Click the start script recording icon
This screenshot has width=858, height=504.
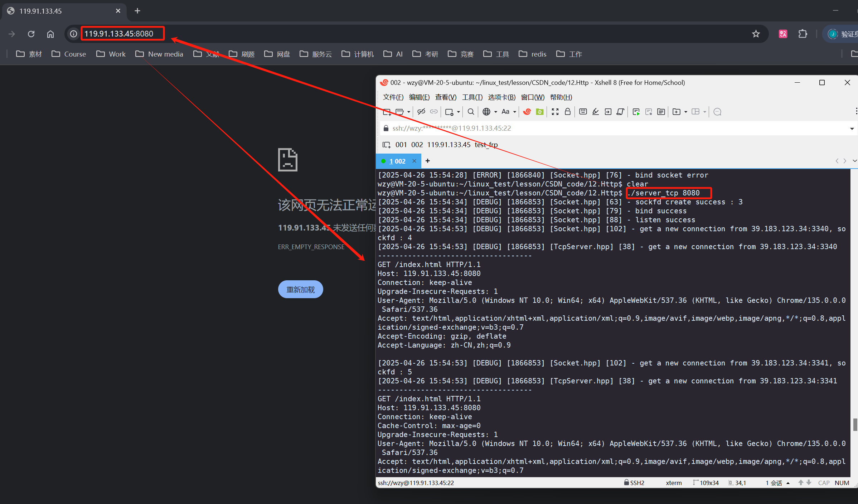pyautogui.click(x=636, y=112)
